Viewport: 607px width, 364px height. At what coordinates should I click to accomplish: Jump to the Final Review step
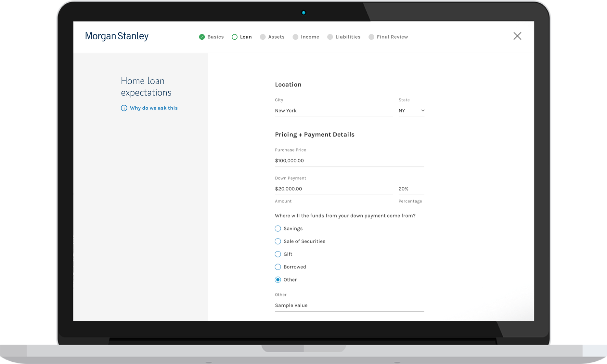(388, 37)
